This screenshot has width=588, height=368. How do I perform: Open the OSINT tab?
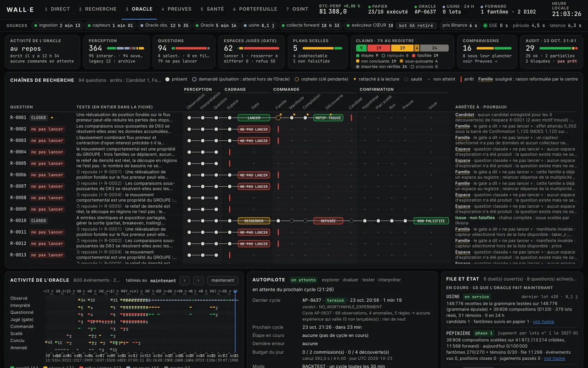297,9
